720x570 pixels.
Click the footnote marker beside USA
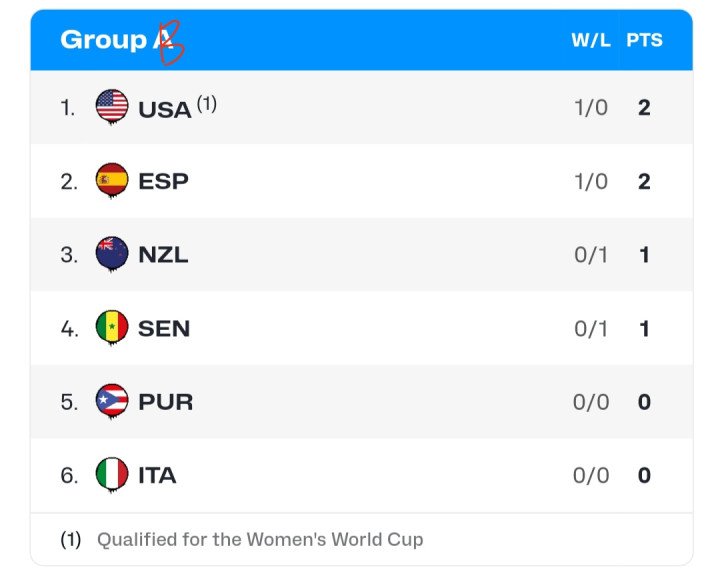[206, 102]
